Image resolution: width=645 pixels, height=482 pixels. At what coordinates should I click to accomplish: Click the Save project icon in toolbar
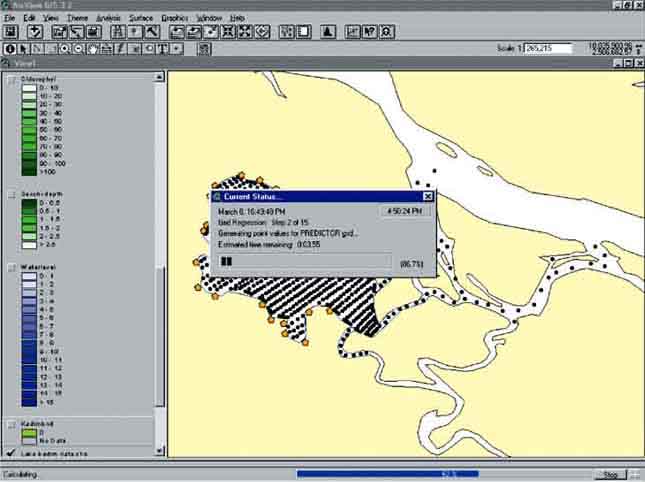10,32
